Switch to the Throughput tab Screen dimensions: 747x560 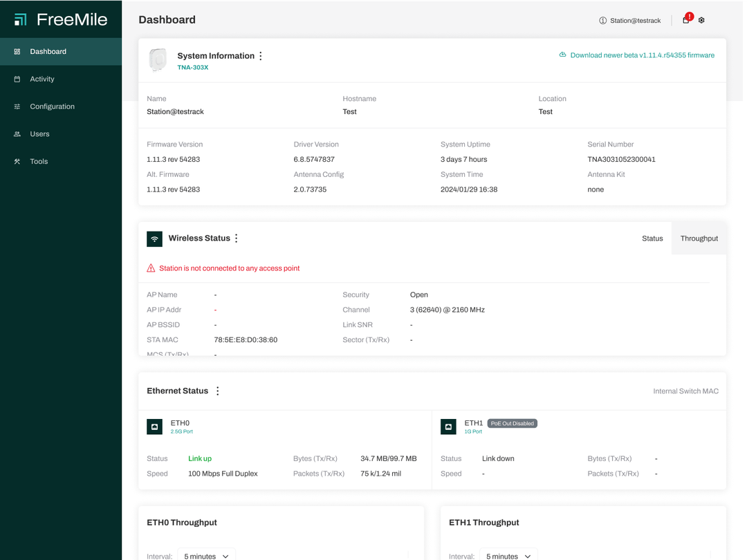(699, 239)
